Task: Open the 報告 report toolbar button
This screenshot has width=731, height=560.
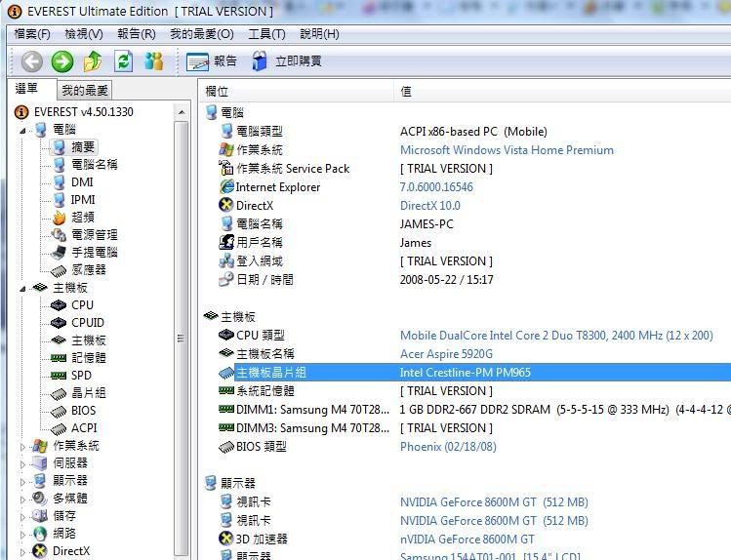Action: (212, 61)
